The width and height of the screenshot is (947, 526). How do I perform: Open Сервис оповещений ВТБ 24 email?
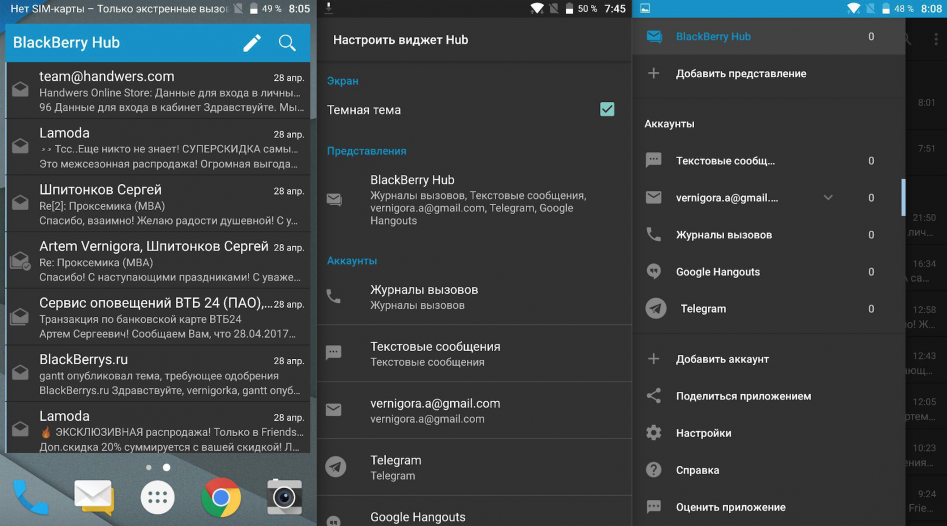tap(158, 317)
